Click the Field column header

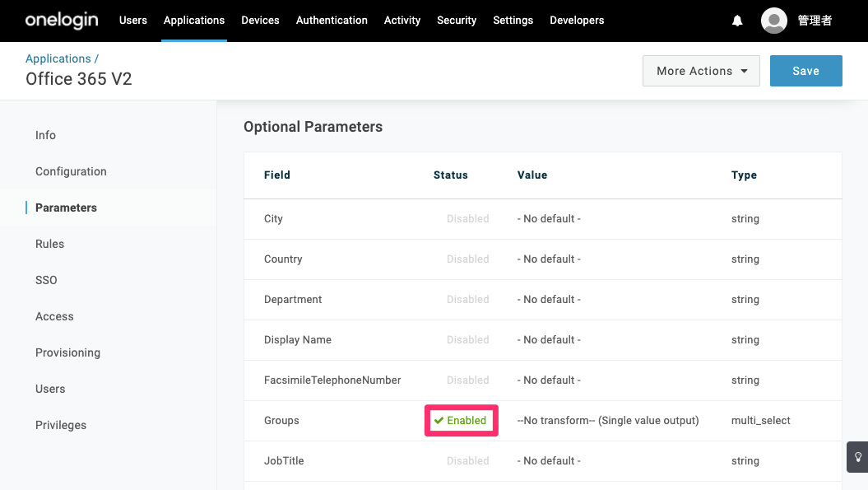tap(276, 175)
